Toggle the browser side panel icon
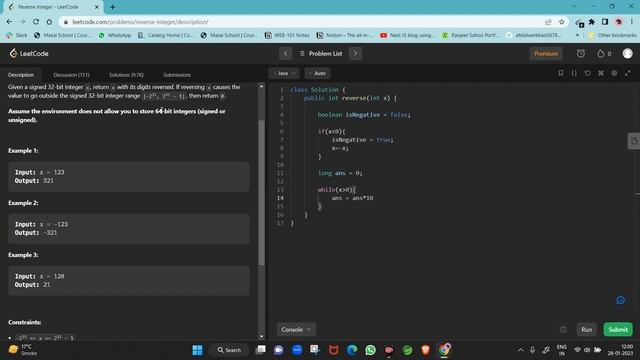This screenshot has height=360, width=640. click(605, 22)
